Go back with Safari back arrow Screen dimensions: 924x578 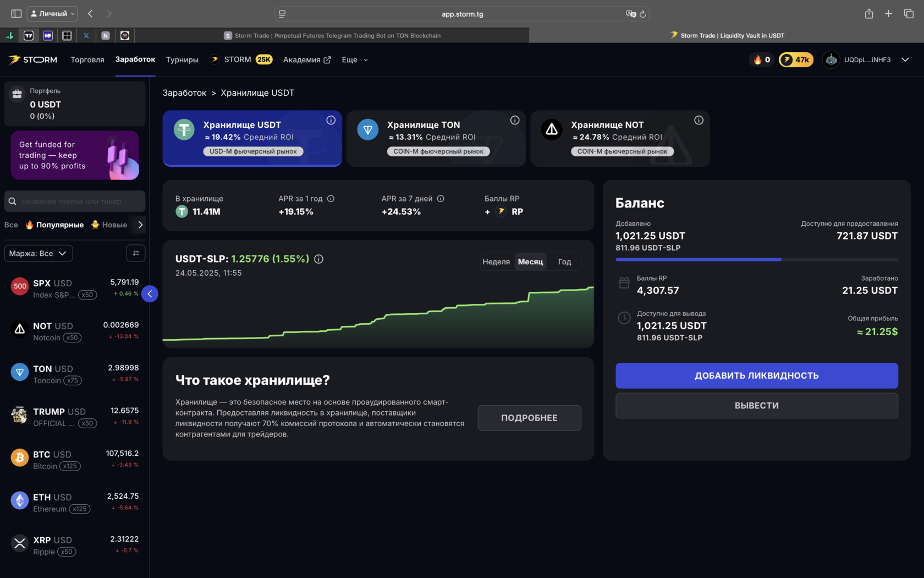pyautogui.click(x=90, y=13)
